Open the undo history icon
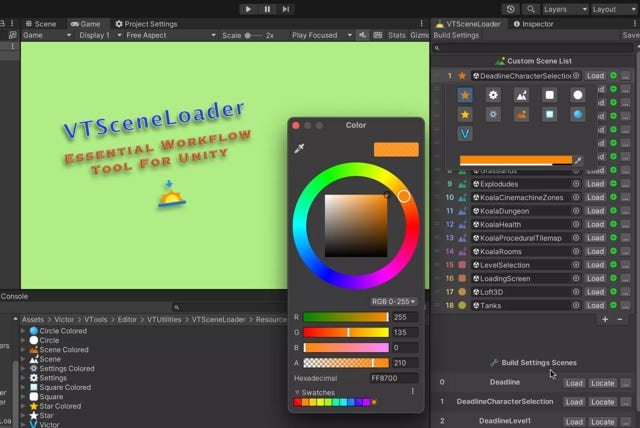Viewport: 640px width, 428px height. pos(511,9)
